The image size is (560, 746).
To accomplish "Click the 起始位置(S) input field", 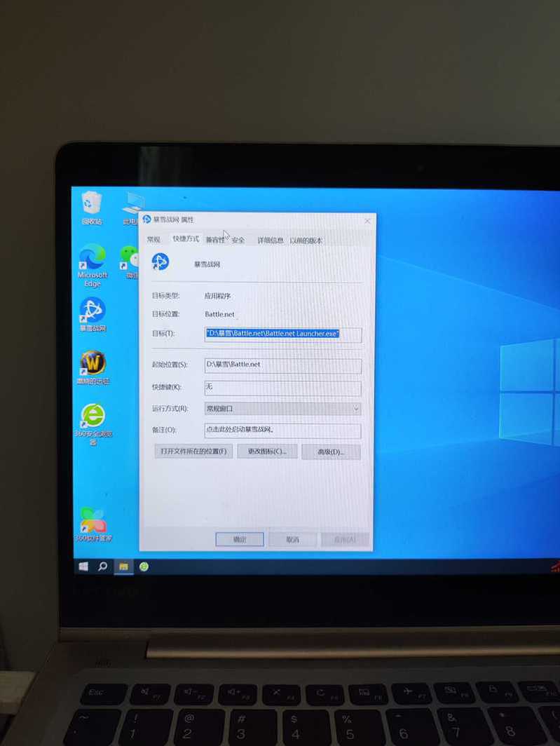I will click(283, 365).
